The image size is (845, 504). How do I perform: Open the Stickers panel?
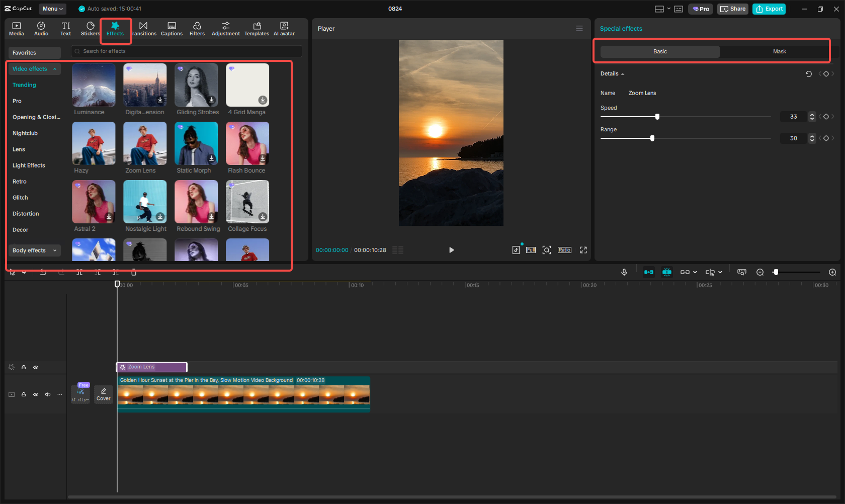point(90,28)
